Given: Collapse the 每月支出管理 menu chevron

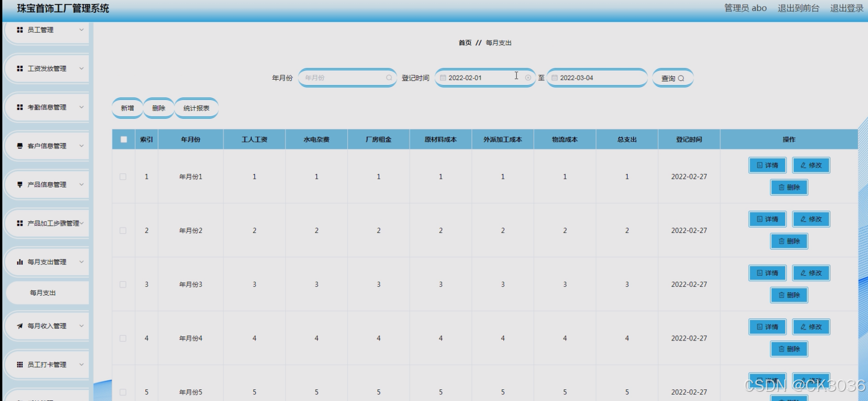Looking at the screenshot, I should [x=81, y=262].
